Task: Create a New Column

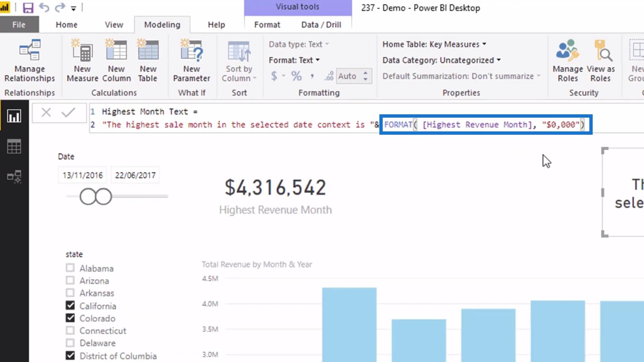Action: point(117,61)
